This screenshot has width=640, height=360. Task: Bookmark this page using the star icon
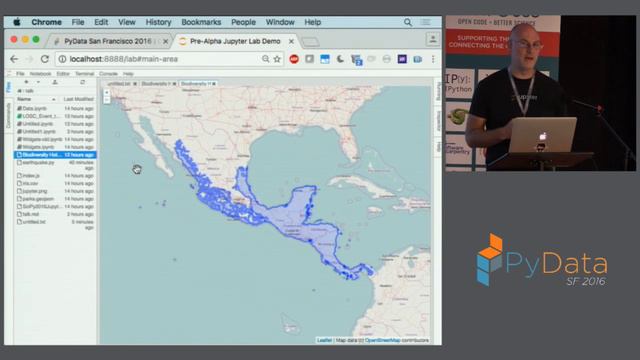coord(277,59)
